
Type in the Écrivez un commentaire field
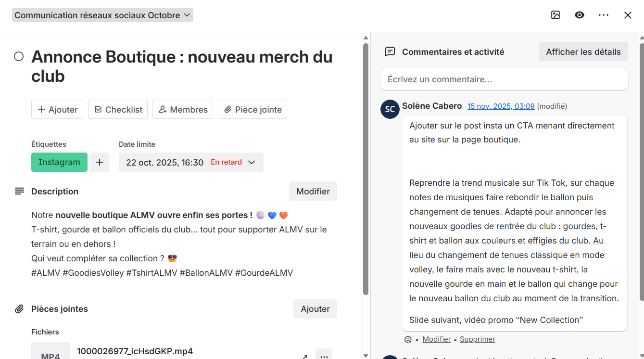pos(504,79)
